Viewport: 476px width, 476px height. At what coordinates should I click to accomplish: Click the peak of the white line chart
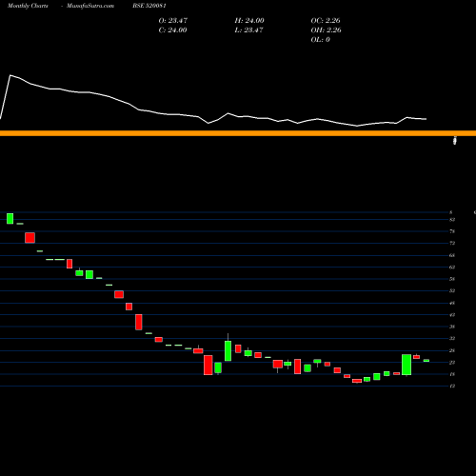(x=10, y=75)
